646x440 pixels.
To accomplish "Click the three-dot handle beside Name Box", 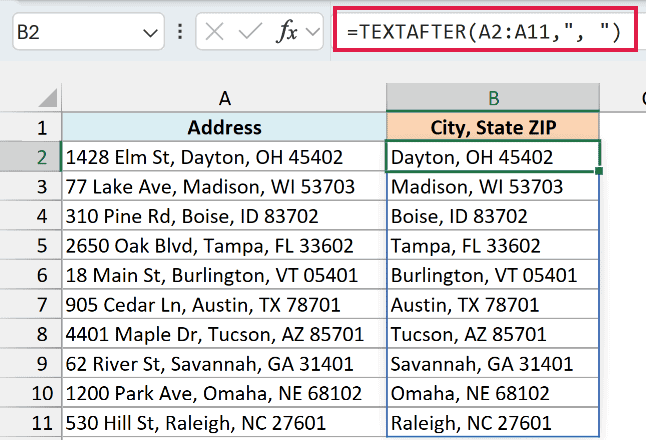I will coord(180,31).
